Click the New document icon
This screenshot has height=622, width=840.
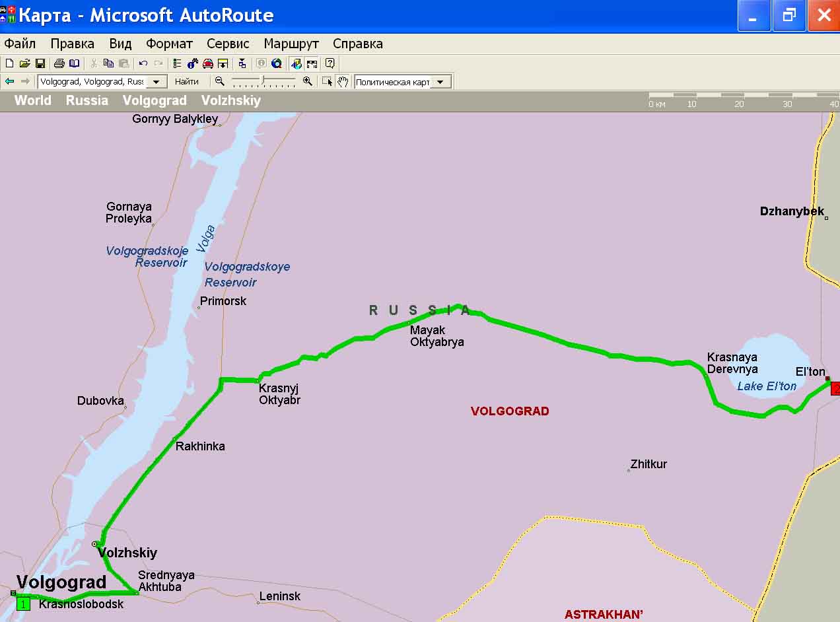click(9, 63)
